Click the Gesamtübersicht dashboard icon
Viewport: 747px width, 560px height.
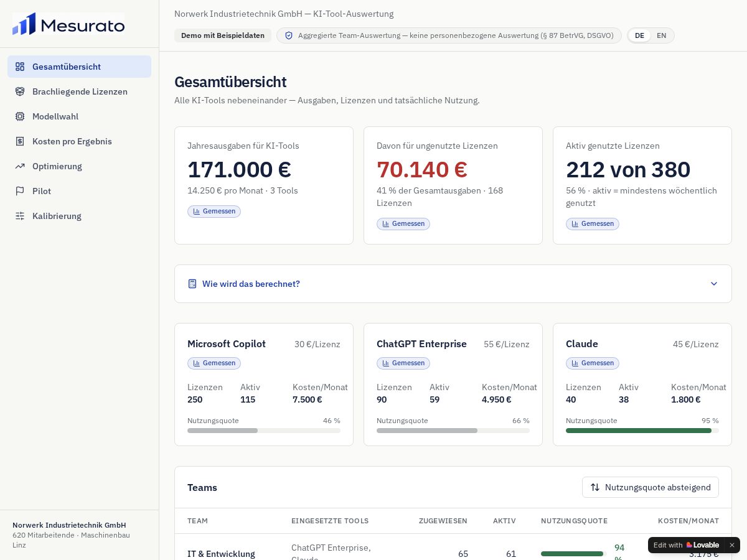[20, 67]
